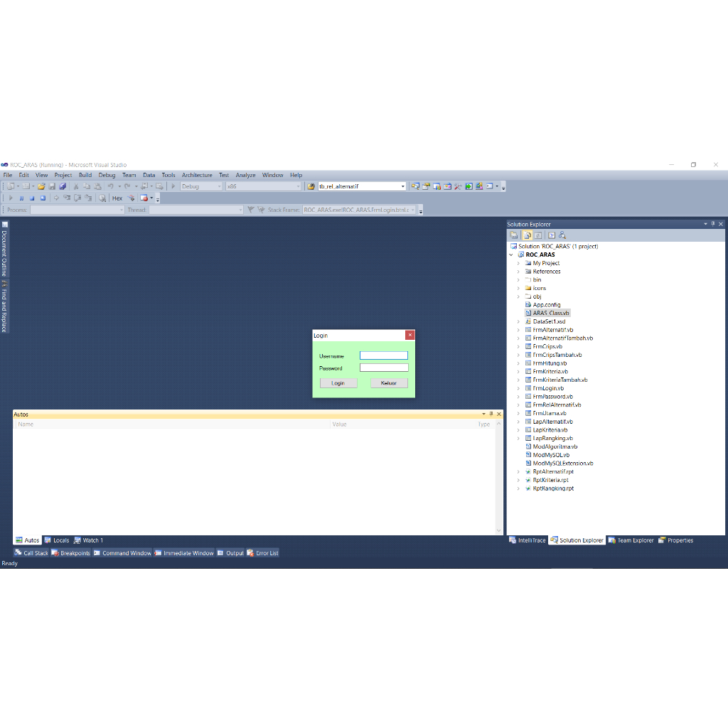
Task: Expand FrmLogin.vb tree node
Action: [518, 388]
